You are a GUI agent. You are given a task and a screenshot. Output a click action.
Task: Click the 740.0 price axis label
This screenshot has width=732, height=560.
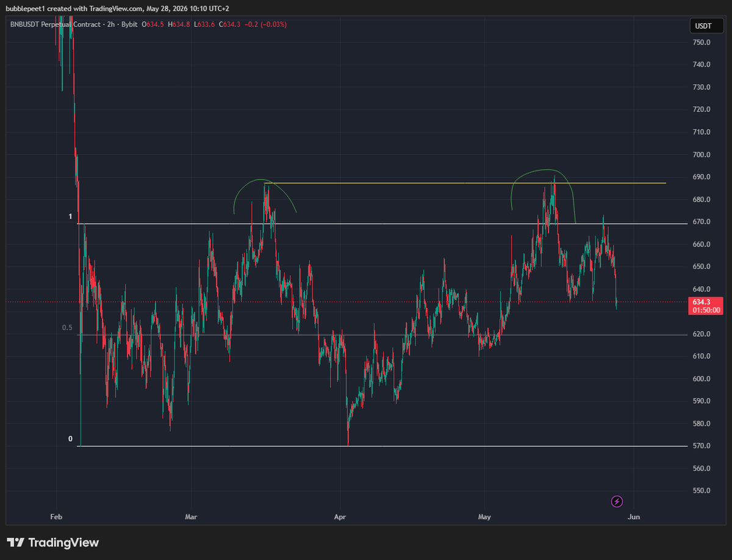[701, 65]
